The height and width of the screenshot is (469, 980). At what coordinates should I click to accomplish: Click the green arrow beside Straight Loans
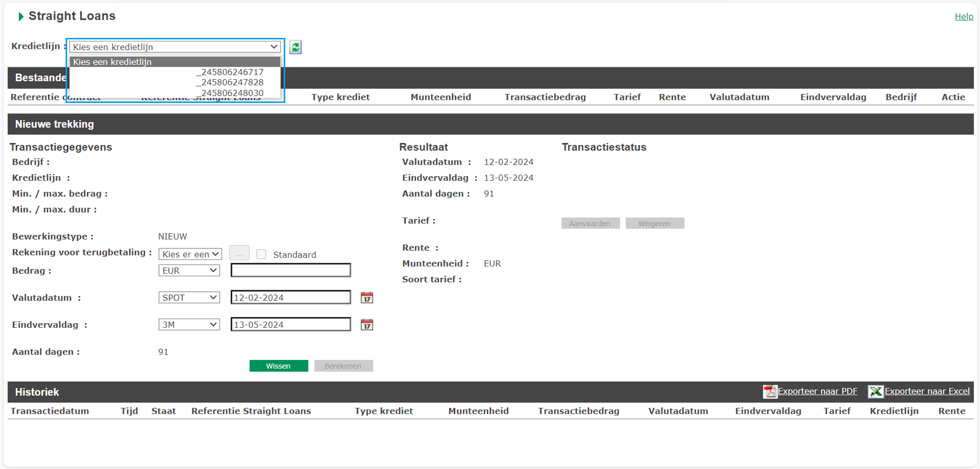[x=21, y=17]
